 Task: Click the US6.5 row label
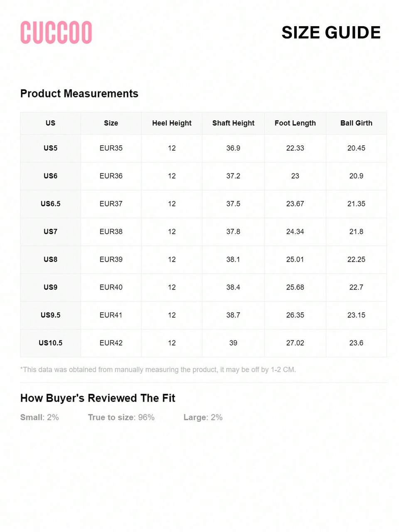[50, 204]
